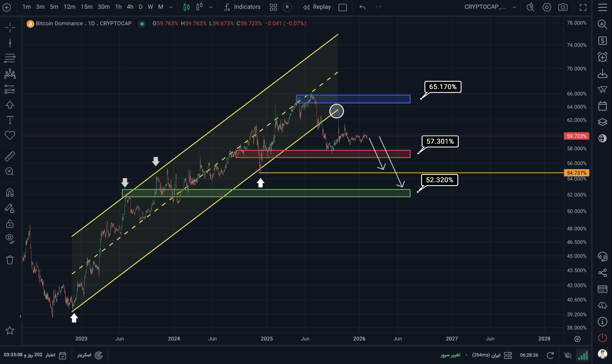Viewport: 612px width, 364px height.
Task: Open the اسکرینر screener button
Action: 90,355
